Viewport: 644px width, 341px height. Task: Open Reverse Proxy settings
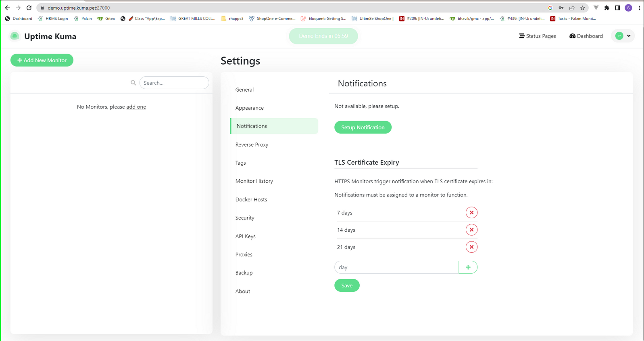pyautogui.click(x=274, y=144)
